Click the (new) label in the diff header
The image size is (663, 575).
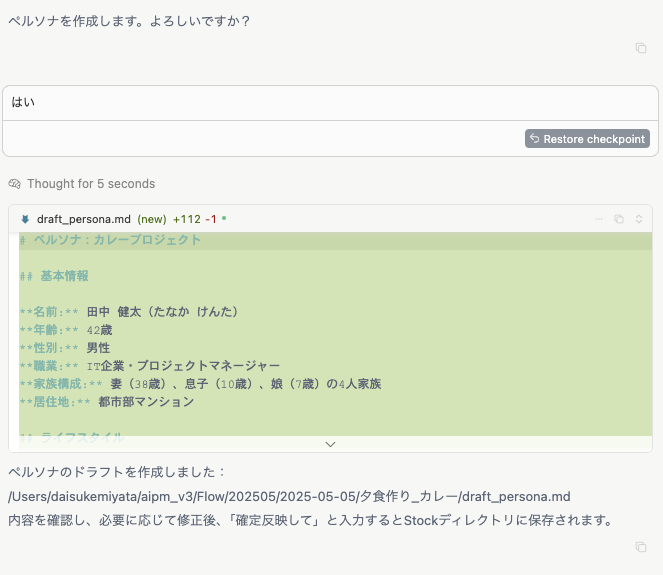pyautogui.click(x=152, y=219)
